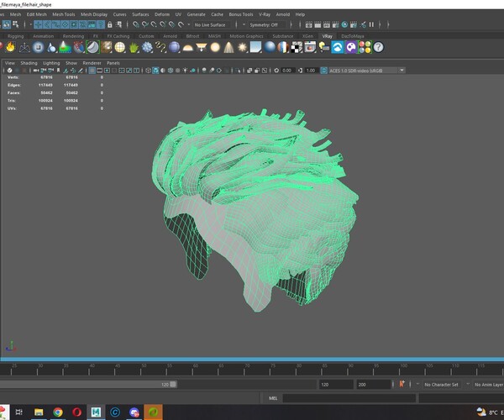This screenshot has height=420, width=504.
Task: Toggle color management in the viewport toolbar
Action: point(323,71)
